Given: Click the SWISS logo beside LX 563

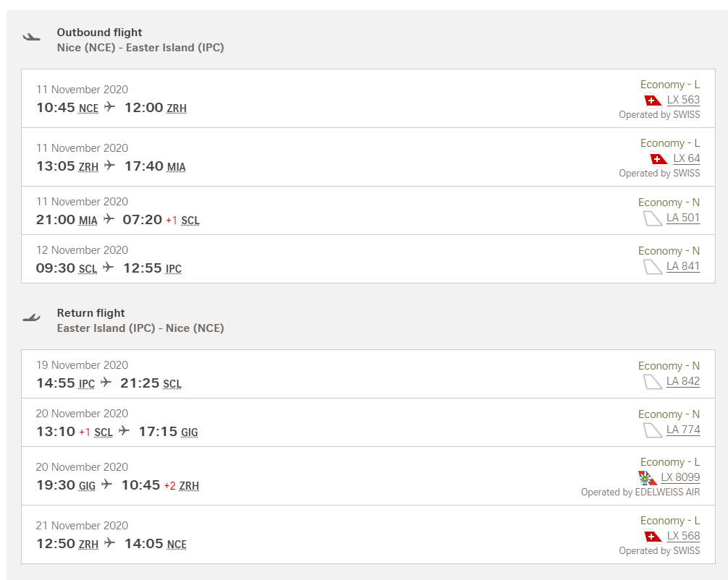Looking at the screenshot, I should coord(653,101).
